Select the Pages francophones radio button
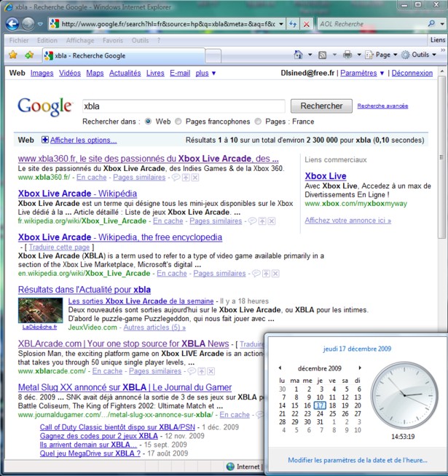Screen dimensions: 448x476 (178, 122)
